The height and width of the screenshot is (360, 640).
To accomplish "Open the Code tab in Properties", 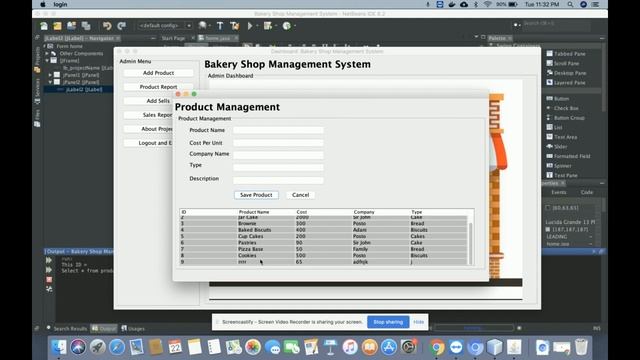I will [587, 192].
